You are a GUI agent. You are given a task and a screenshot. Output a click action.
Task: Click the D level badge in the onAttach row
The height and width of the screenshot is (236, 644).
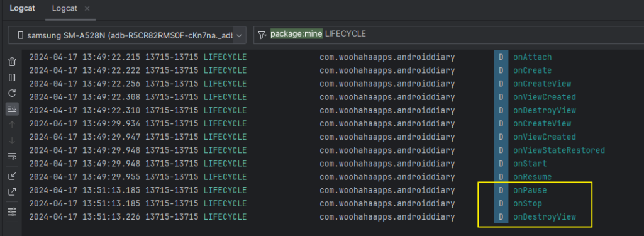tap(501, 57)
